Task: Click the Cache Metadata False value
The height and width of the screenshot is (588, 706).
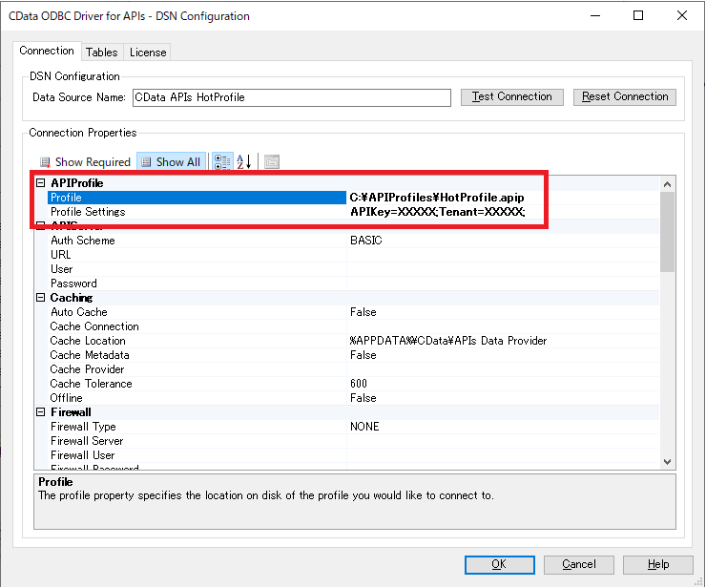Action: point(363,355)
